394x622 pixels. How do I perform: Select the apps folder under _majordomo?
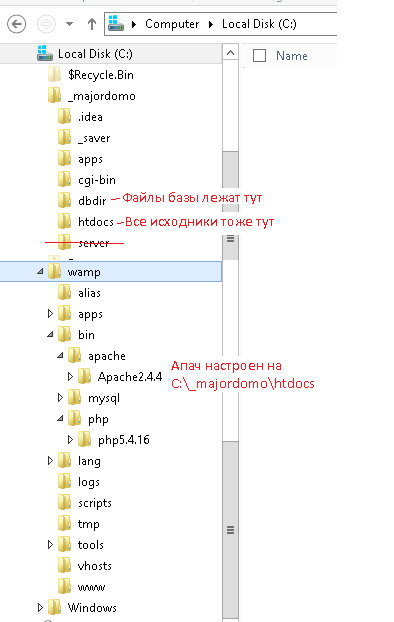pos(90,159)
